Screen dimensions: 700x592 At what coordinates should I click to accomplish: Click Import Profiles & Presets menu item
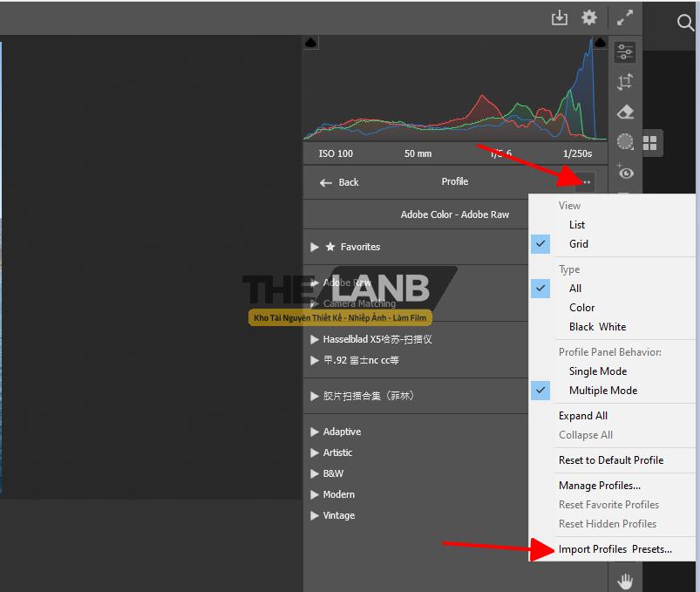coord(615,549)
